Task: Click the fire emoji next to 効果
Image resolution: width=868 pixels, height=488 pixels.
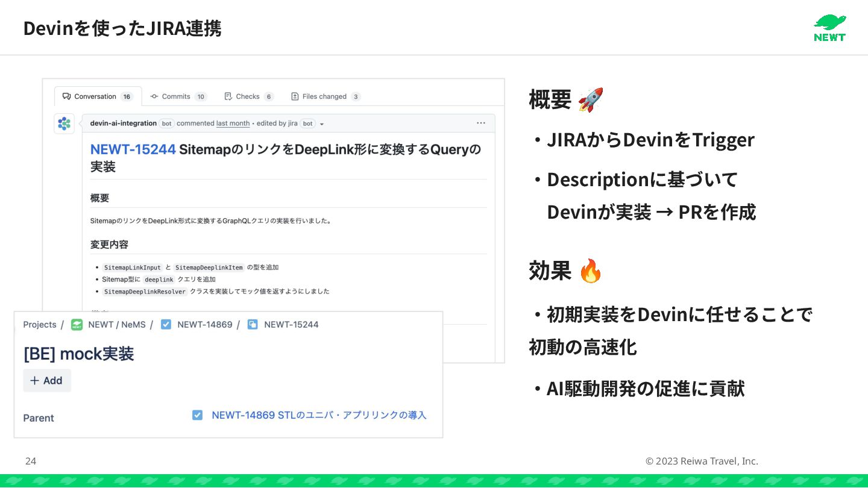Action: pyautogui.click(x=591, y=271)
